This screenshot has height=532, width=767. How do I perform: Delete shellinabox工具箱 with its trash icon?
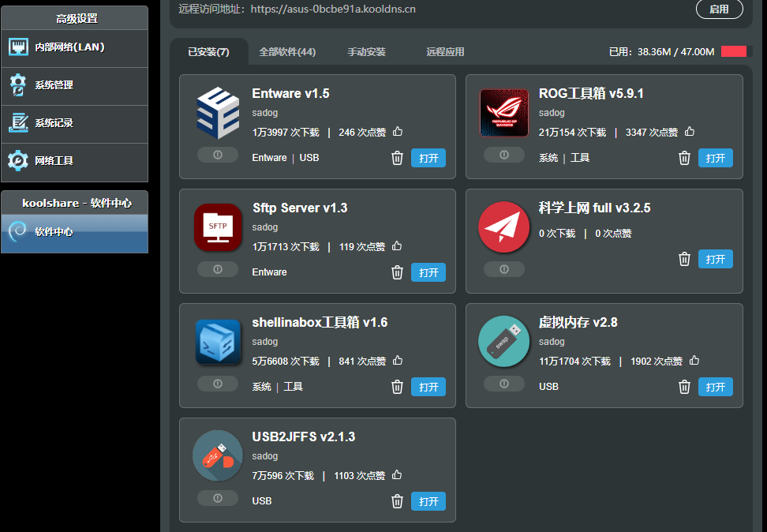[x=397, y=387]
